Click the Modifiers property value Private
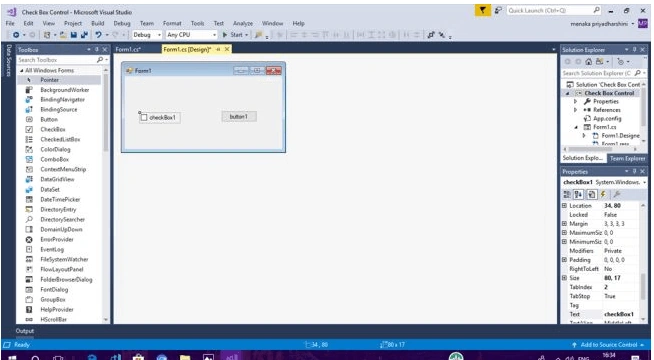Image resolution: width=654 pixels, height=360 pixels. click(613, 251)
